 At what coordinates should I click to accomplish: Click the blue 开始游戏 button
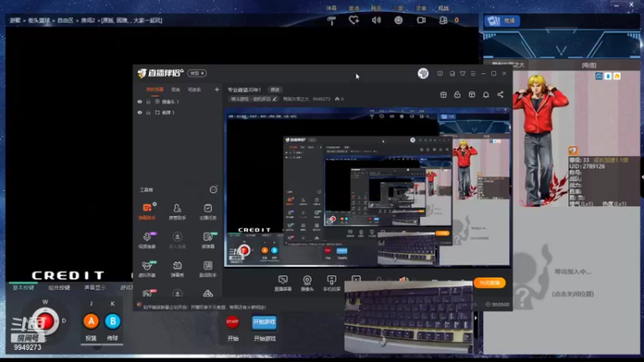coord(264,323)
